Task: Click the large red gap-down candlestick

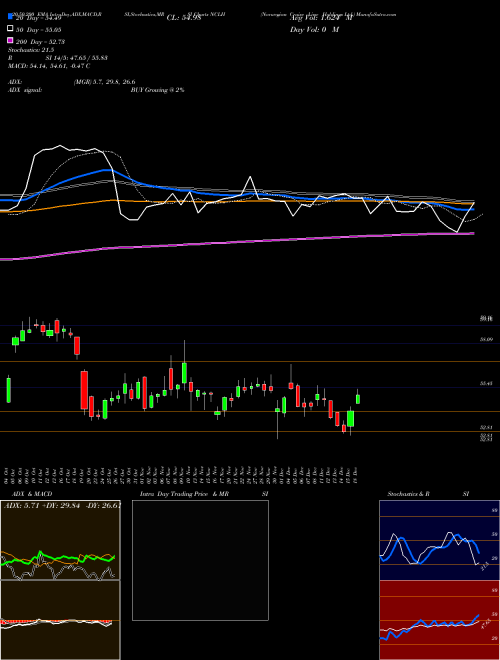Action: pos(84,390)
